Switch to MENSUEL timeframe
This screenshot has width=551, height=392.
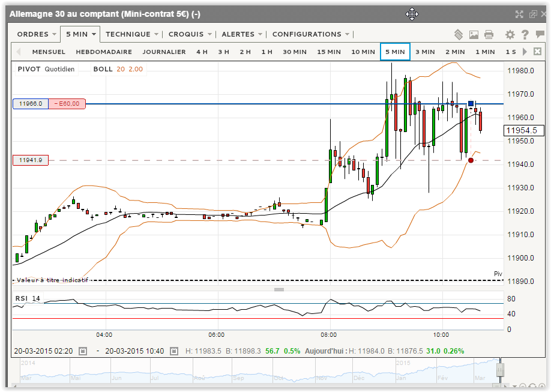(x=49, y=52)
